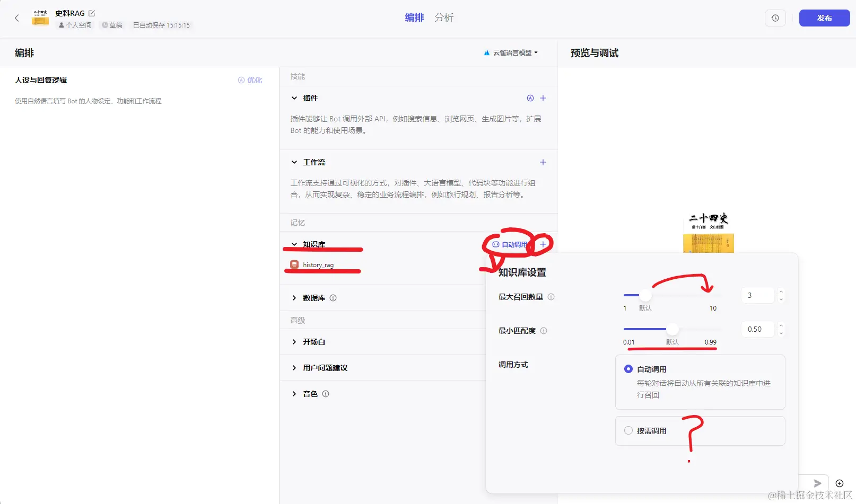Collapse the 工作流 section
The width and height of the screenshot is (856, 504).
[294, 162]
